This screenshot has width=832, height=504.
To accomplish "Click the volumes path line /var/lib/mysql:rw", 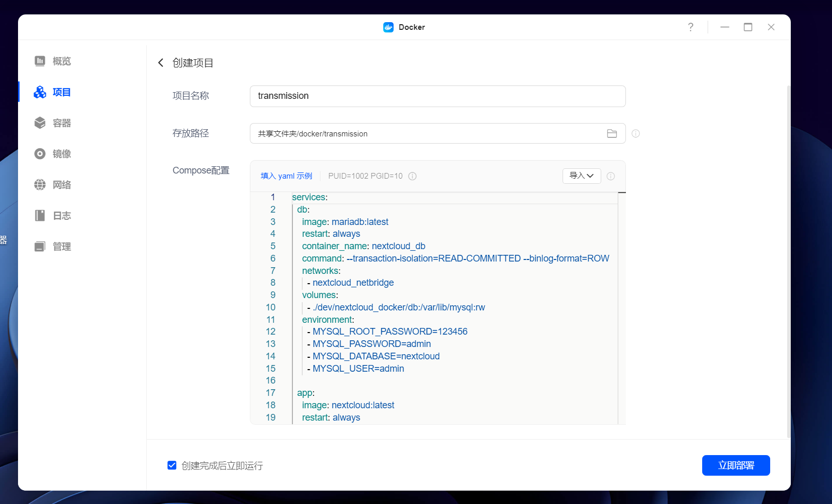I will [396, 307].
